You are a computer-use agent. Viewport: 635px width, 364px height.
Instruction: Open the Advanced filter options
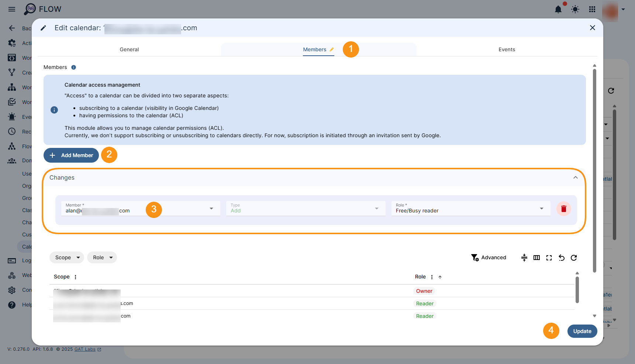489,257
